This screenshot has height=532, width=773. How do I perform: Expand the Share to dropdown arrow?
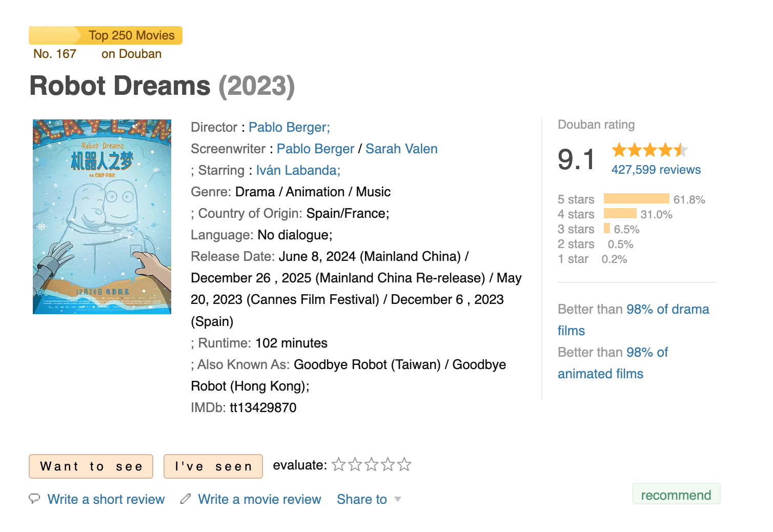click(398, 499)
